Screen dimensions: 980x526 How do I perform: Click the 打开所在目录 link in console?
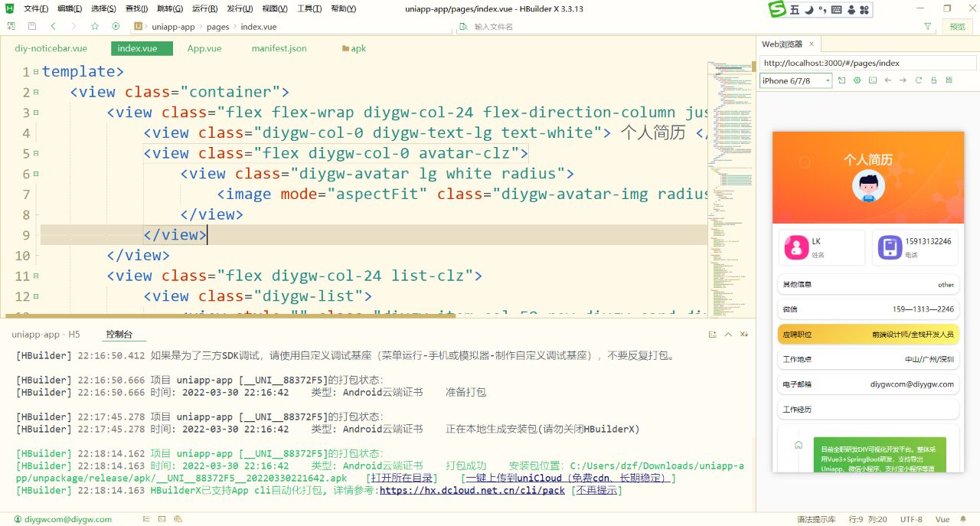[403, 478]
